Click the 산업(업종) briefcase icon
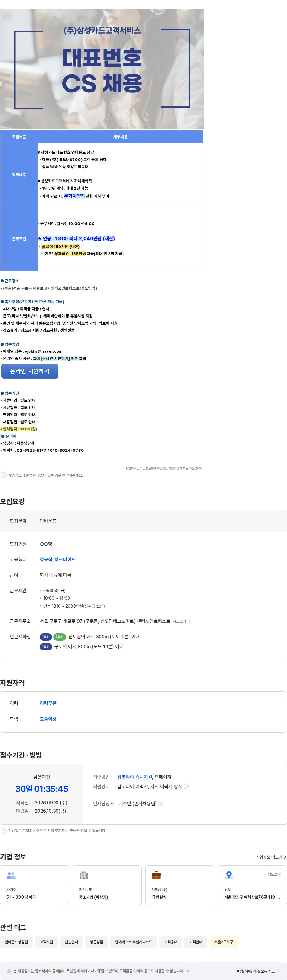 pos(156,875)
